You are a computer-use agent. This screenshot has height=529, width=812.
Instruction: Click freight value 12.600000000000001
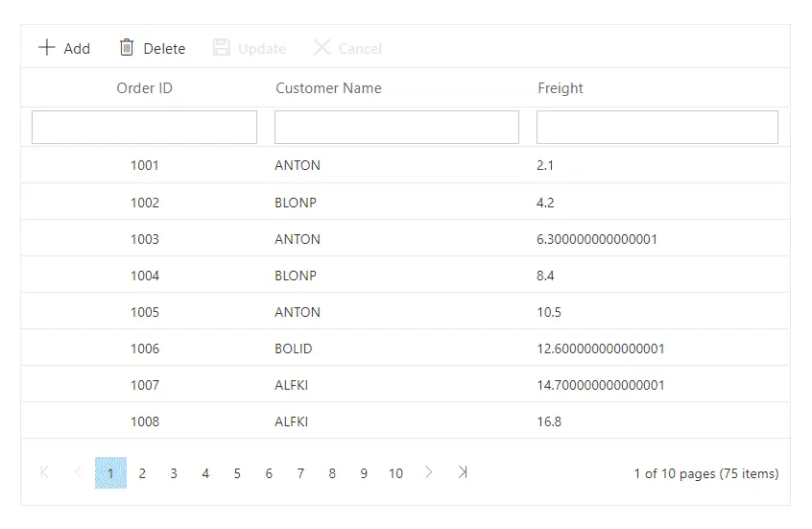tap(600, 349)
